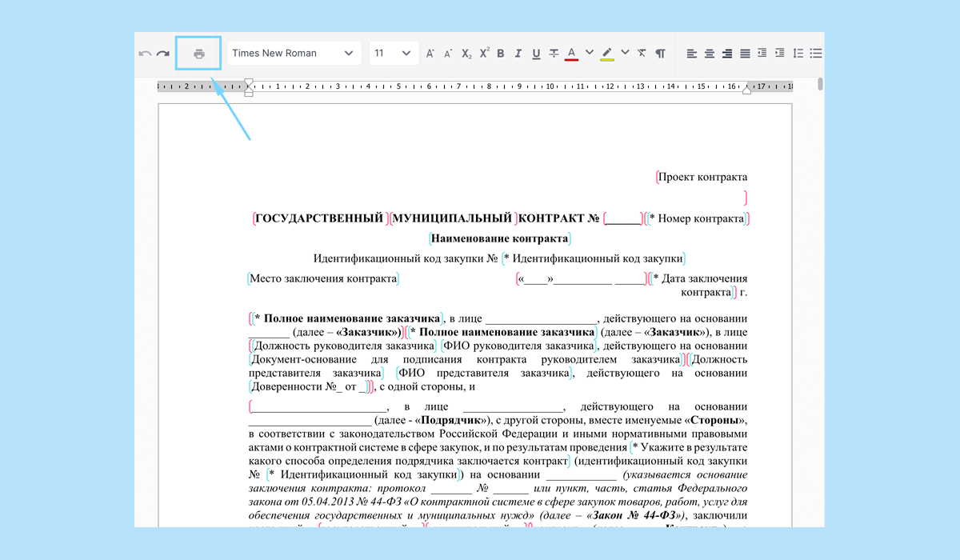Screen dimensions: 960x560
Task: Click the '* Номер контракта' field
Action: [697, 218]
